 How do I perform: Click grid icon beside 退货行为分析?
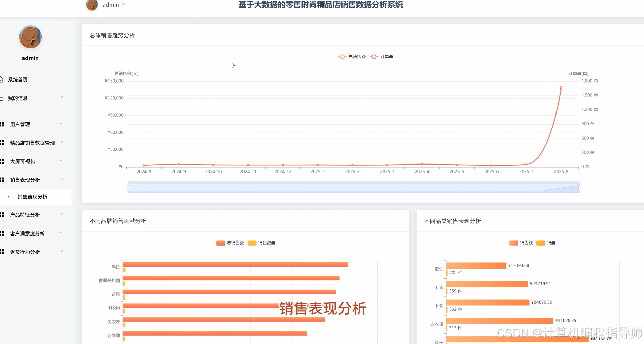point(2,252)
